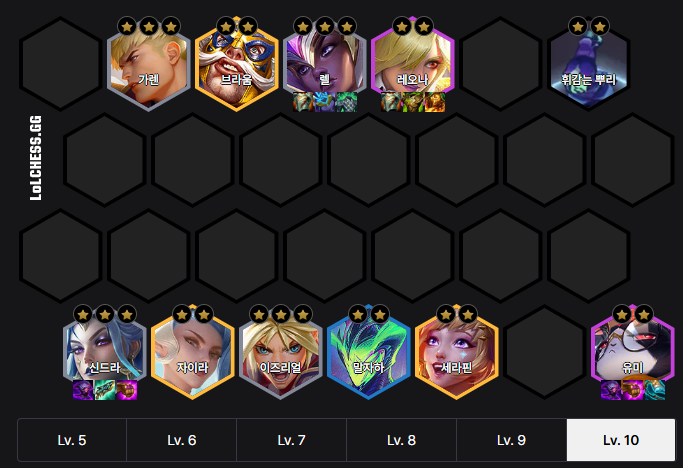Click the 말자하 champion hexagon

point(369,352)
